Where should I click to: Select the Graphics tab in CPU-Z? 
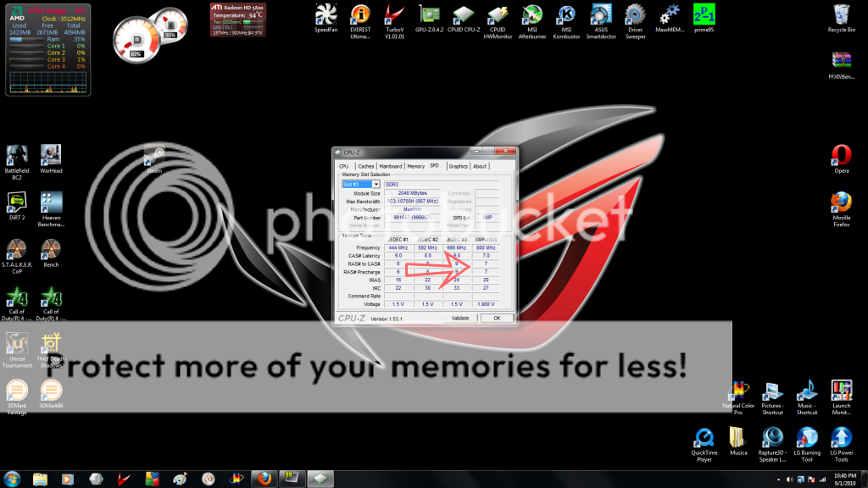click(x=458, y=166)
